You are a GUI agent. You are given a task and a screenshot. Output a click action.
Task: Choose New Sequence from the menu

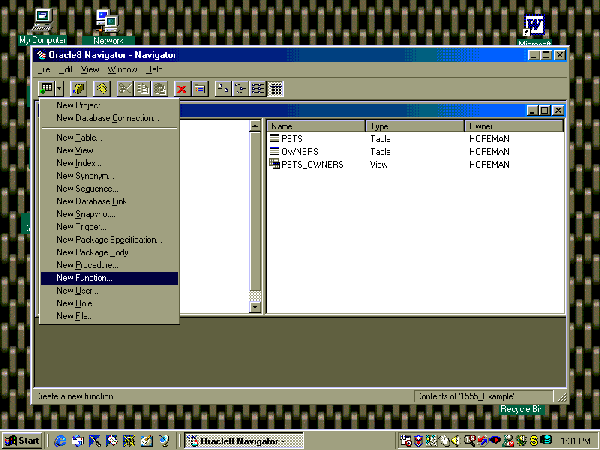[x=109, y=189]
